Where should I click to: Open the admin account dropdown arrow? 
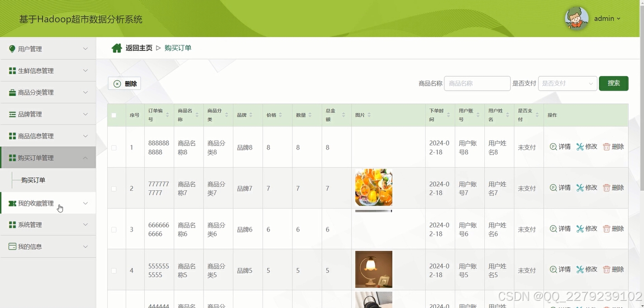click(x=618, y=19)
